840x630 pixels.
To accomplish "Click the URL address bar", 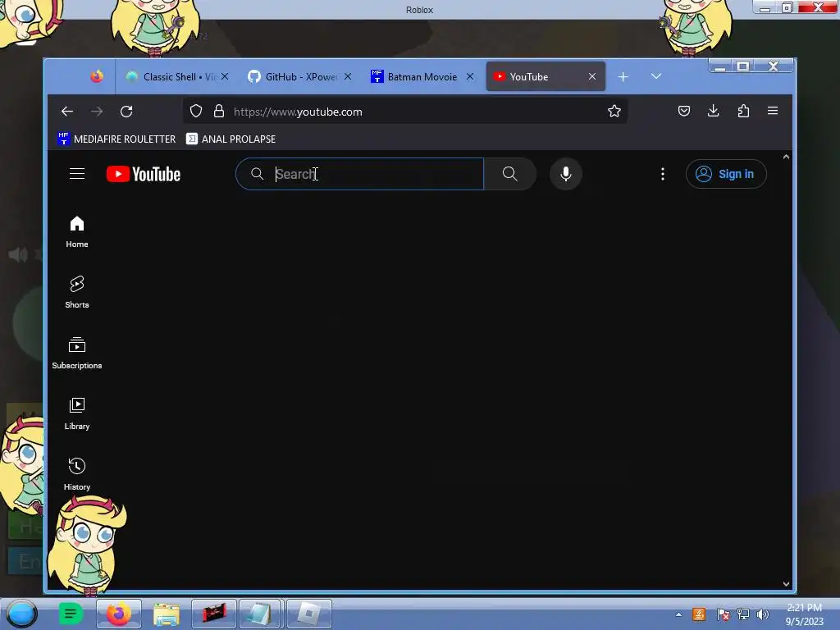I will 404,112.
